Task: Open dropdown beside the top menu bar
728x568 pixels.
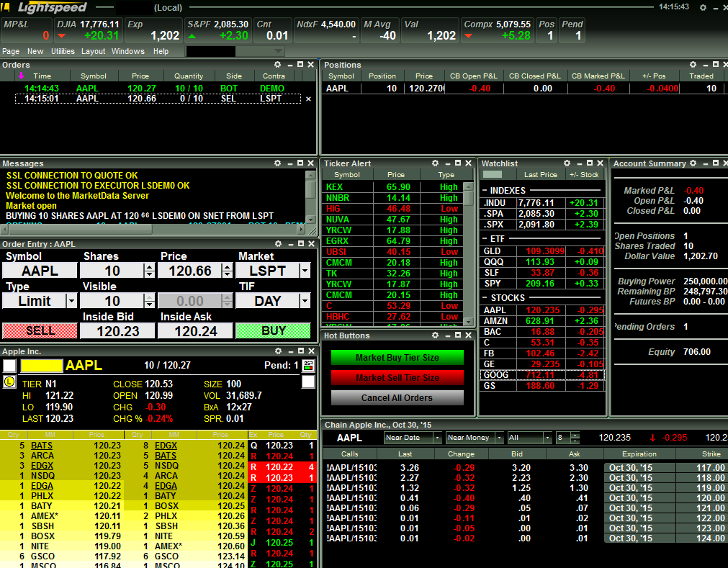Action: point(278,51)
